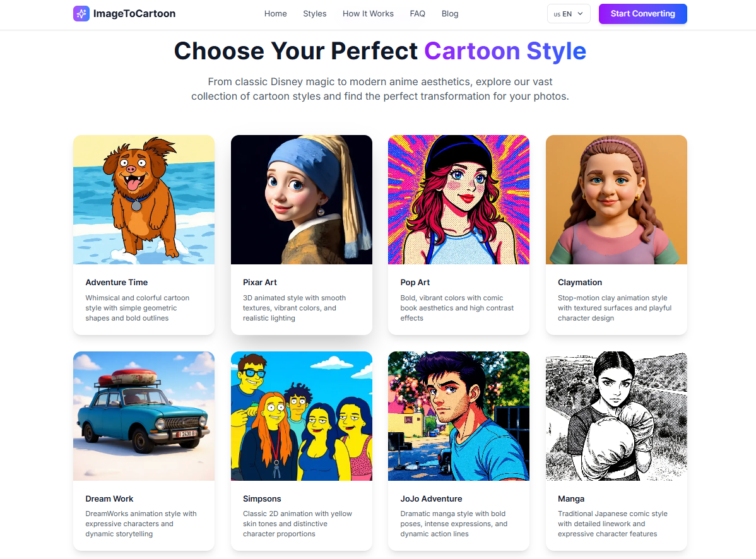Visit the Blog navigation link
Viewport: 756px width, 559px height.
coord(450,14)
